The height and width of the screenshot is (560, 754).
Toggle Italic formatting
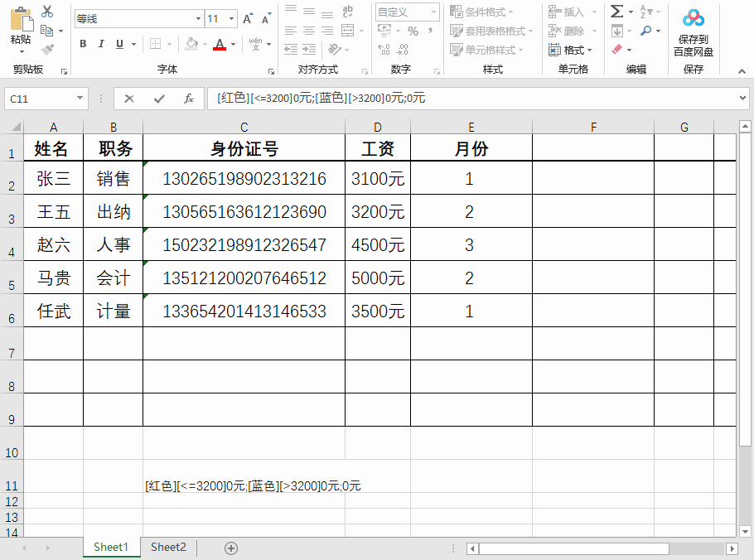101,44
